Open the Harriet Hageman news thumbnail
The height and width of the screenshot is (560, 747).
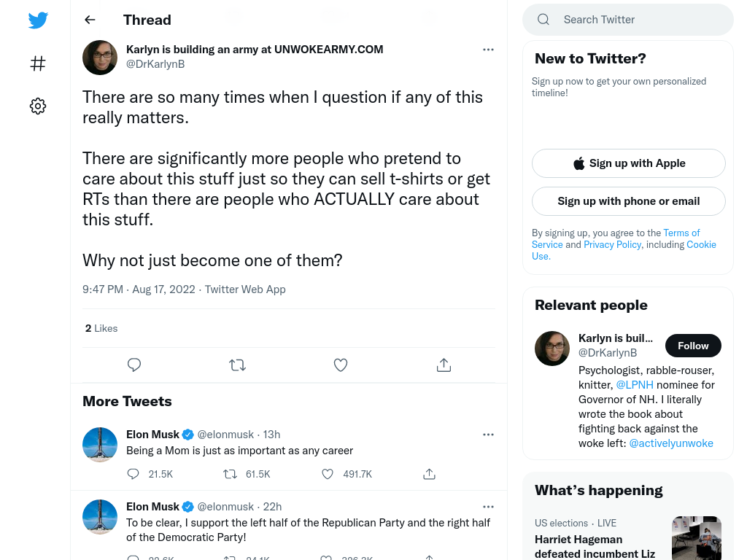click(697, 538)
